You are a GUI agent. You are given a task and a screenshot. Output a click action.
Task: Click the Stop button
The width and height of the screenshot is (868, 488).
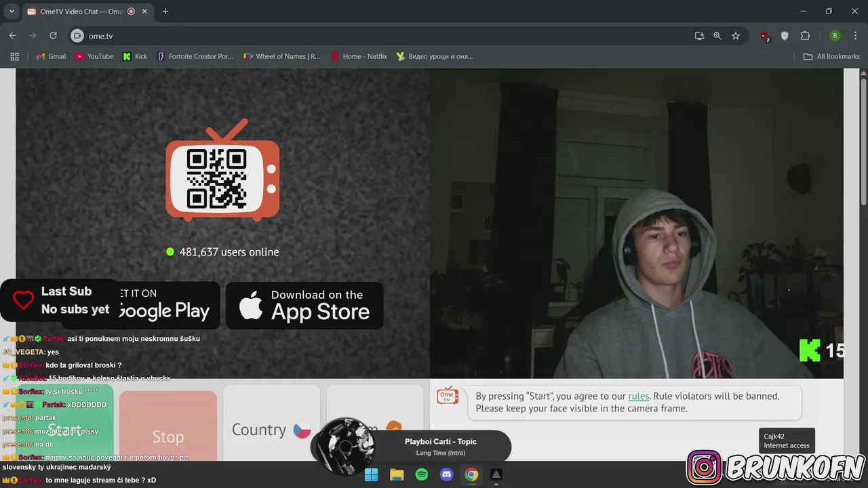coord(168,427)
